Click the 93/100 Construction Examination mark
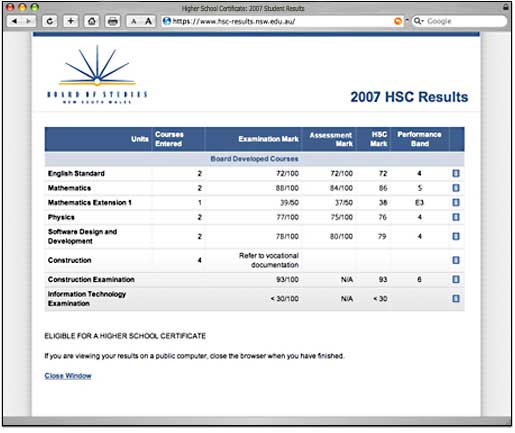The width and height of the screenshot is (515, 433). [287, 279]
